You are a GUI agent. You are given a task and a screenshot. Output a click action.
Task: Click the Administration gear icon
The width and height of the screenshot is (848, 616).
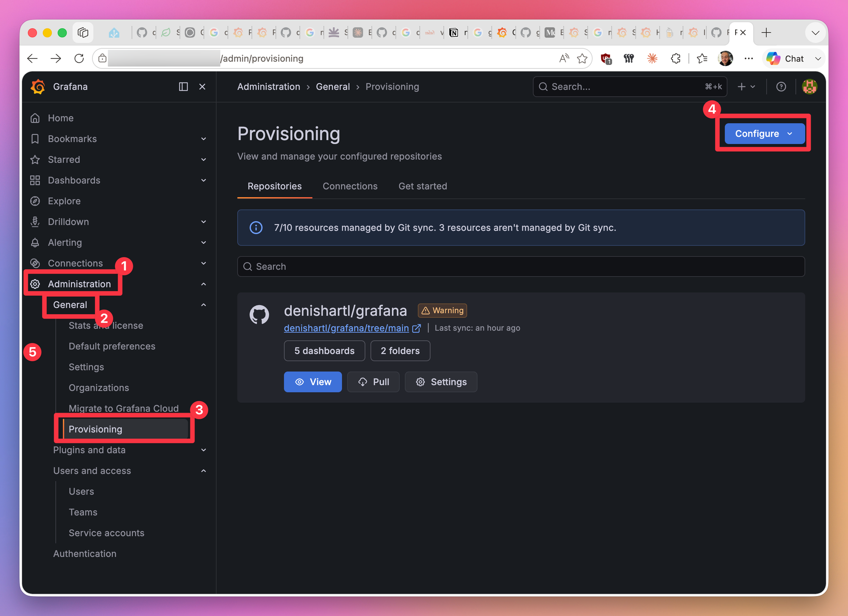(35, 284)
